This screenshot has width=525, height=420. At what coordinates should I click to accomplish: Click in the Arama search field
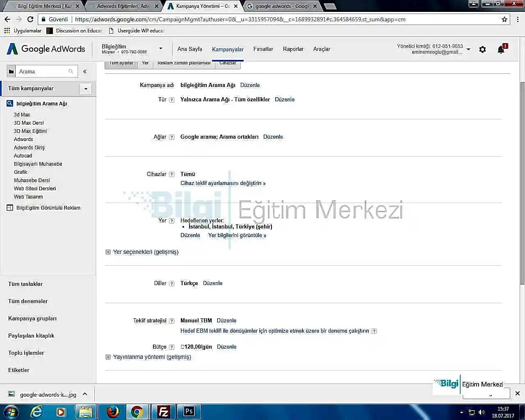coord(42,71)
